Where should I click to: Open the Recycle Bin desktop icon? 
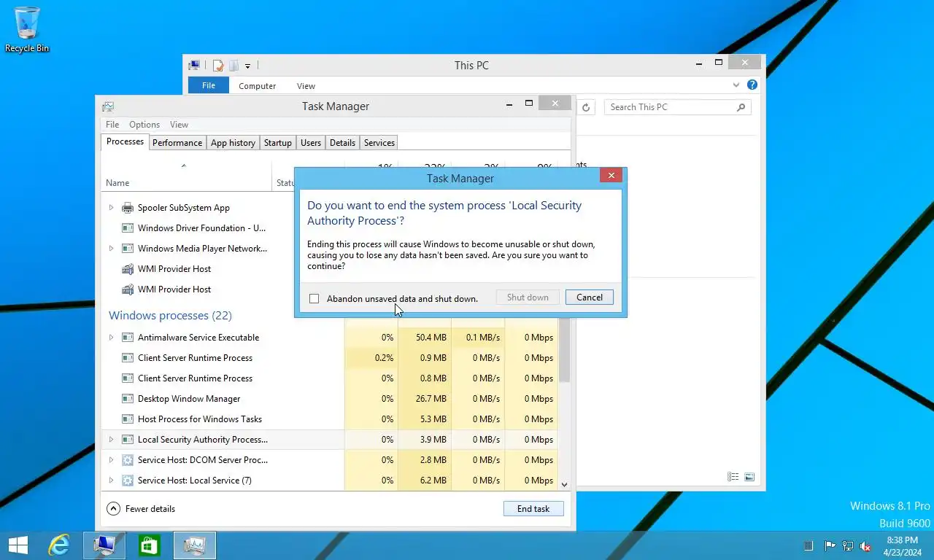click(27, 29)
